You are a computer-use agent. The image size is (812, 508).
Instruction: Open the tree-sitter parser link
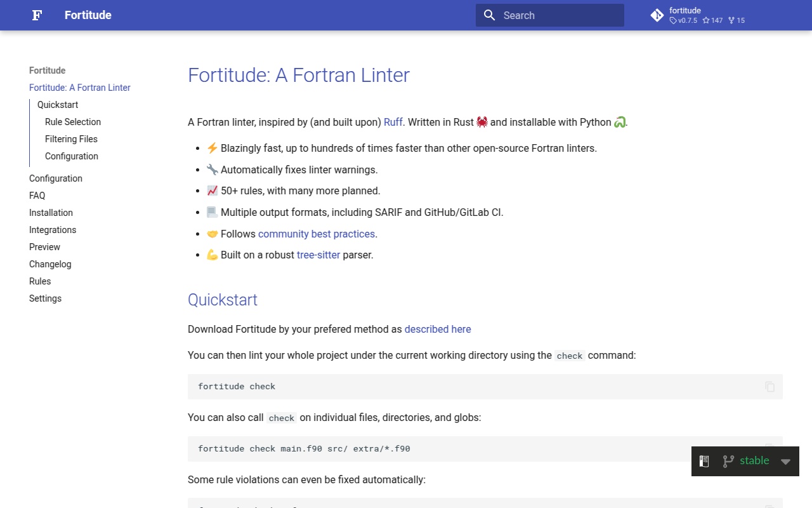[x=318, y=255]
